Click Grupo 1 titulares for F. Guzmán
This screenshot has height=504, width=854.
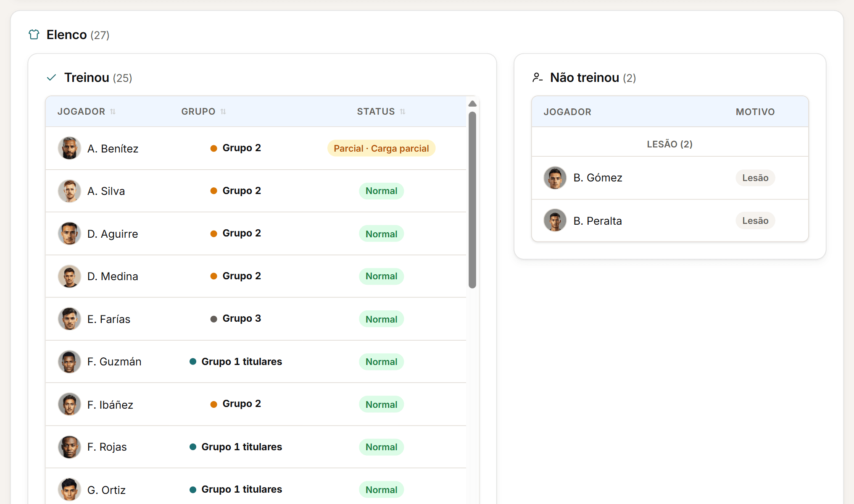coord(242,362)
